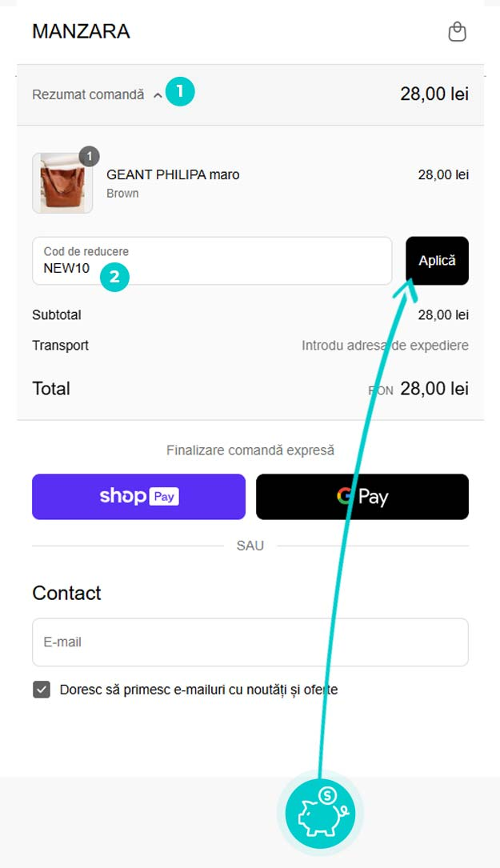The width and height of the screenshot is (500, 868).
Task: Focus the Cod de reducere field
Action: (212, 261)
